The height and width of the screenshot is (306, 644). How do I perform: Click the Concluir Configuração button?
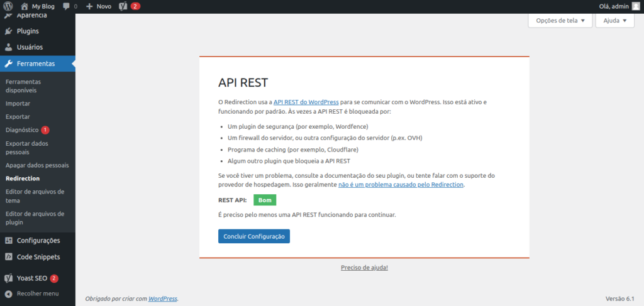[253, 236]
